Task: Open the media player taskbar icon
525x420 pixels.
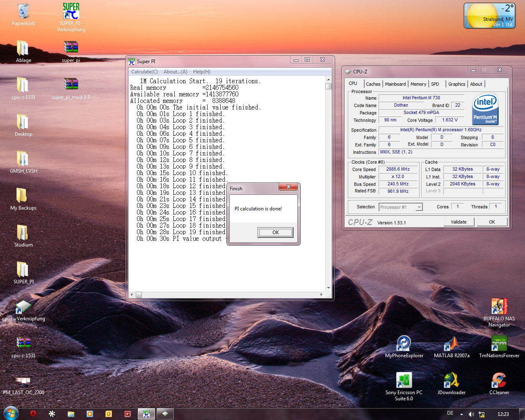Action: 90,414
